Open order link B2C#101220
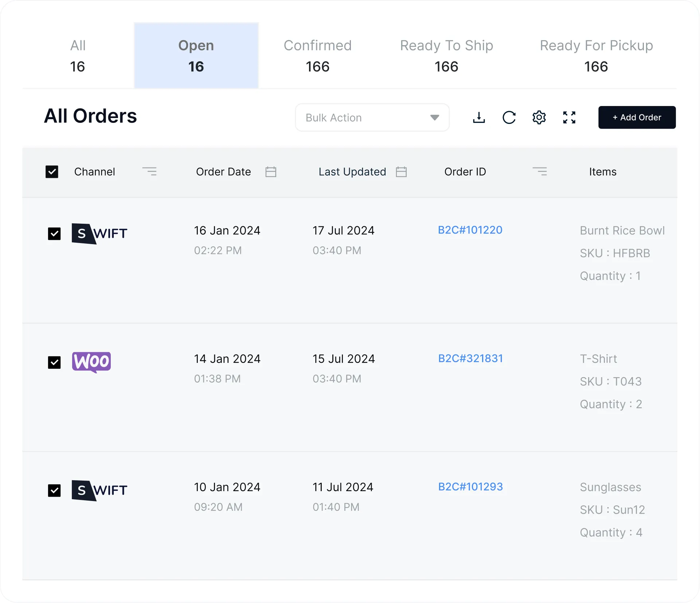700x603 pixels. (x=470, y=230)
